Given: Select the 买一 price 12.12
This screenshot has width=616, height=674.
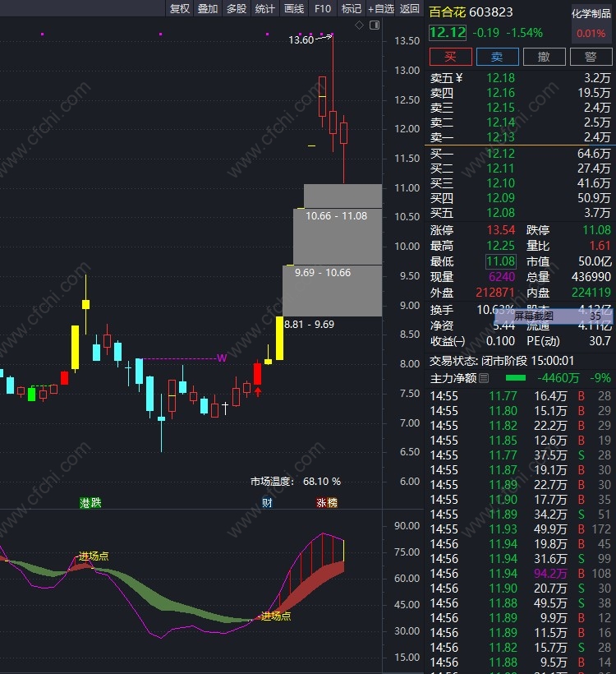Looking at the screenshot, I should [x=500, y=154].
